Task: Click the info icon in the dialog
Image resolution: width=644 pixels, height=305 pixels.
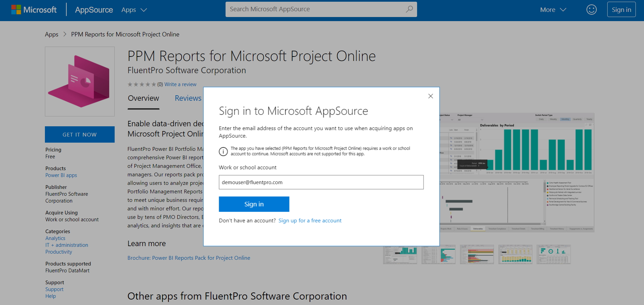Action: click(223, 151)
